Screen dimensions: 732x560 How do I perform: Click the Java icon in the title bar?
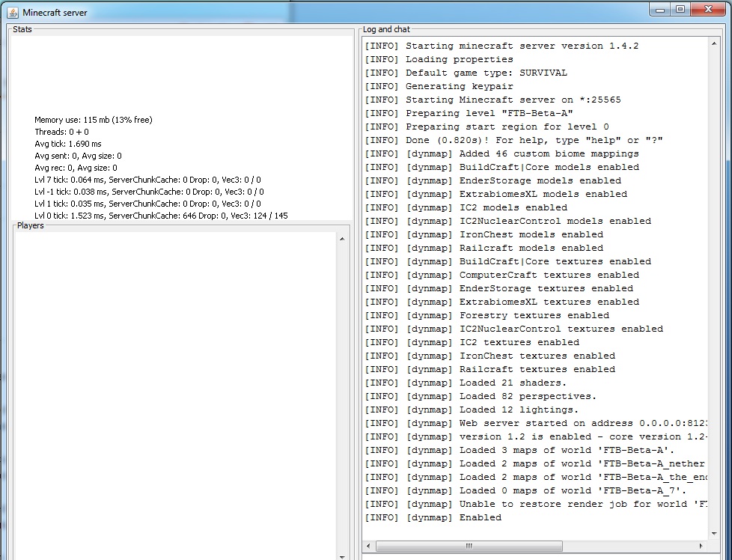(x=13, y=12)
